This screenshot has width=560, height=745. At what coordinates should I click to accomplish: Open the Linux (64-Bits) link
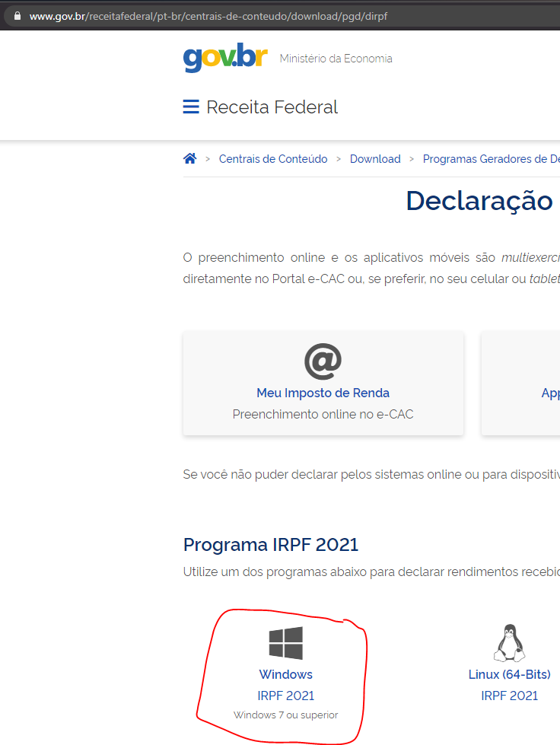tap(509, 674)
